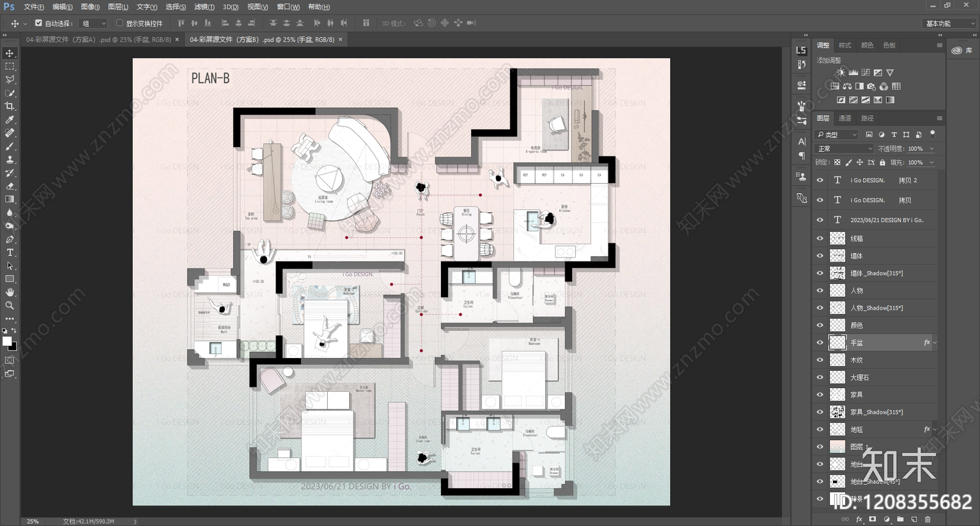Screen dimensions: 980x526
Task: Open the 组 auto-select dropdown
Action: (94, 23)
